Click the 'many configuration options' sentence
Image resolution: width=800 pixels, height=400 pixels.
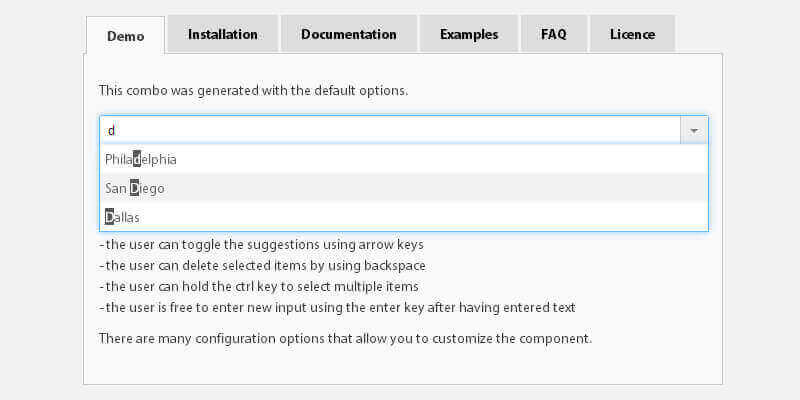345,338
